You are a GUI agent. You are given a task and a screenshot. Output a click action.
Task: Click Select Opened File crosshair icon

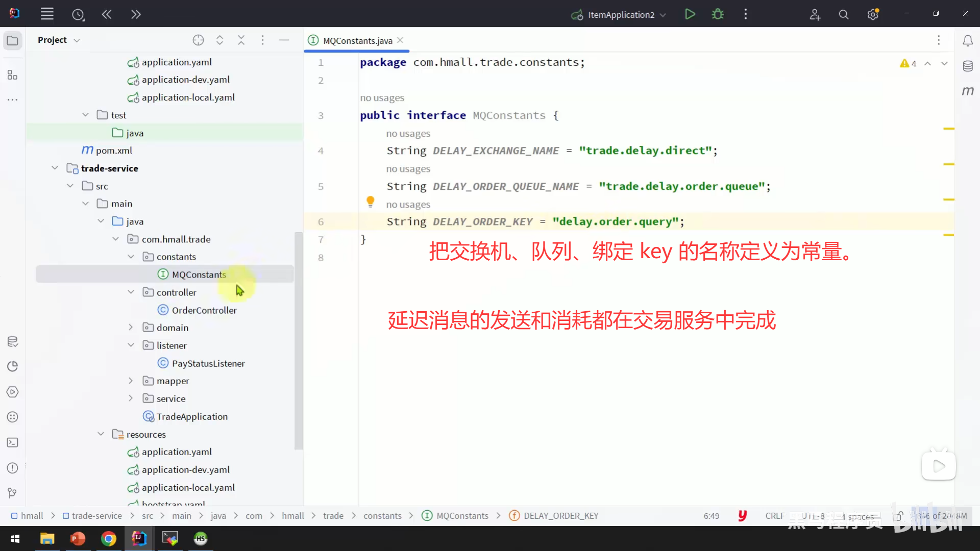[x=198, y=40]
